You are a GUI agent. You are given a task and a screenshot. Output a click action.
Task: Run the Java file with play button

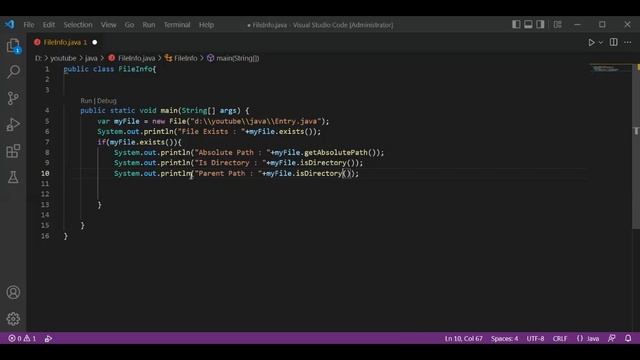591,42
